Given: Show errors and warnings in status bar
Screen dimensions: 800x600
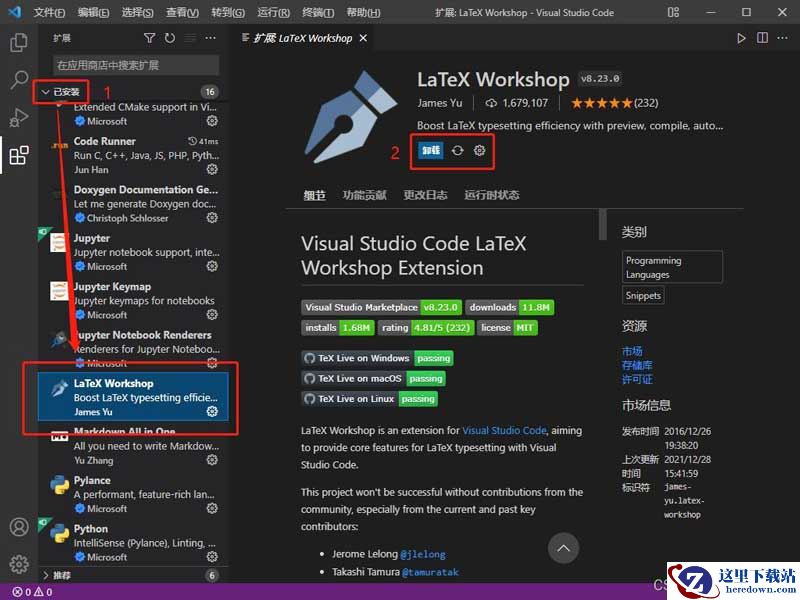Looking at the screenshot, I should pyautogui.click(x=33, y=592).
